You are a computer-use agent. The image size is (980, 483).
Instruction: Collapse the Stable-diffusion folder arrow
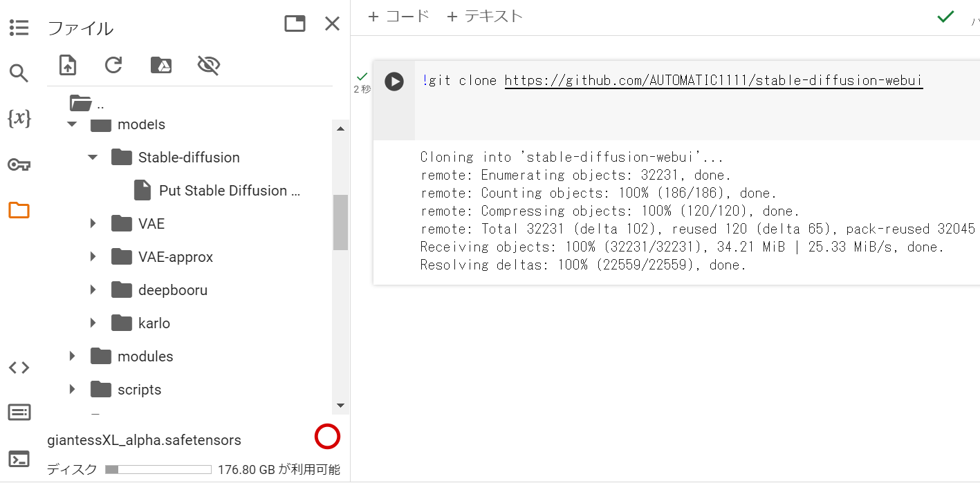point(93,158)
